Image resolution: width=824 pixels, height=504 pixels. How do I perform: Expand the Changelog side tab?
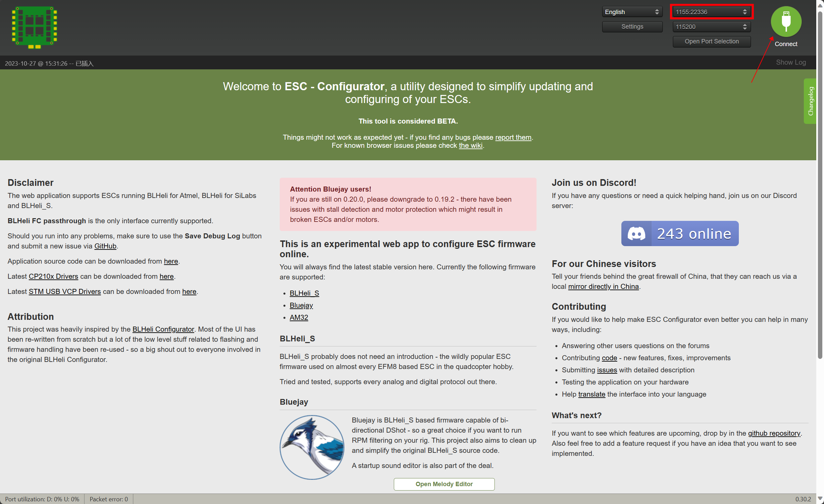tap(810, 101)
